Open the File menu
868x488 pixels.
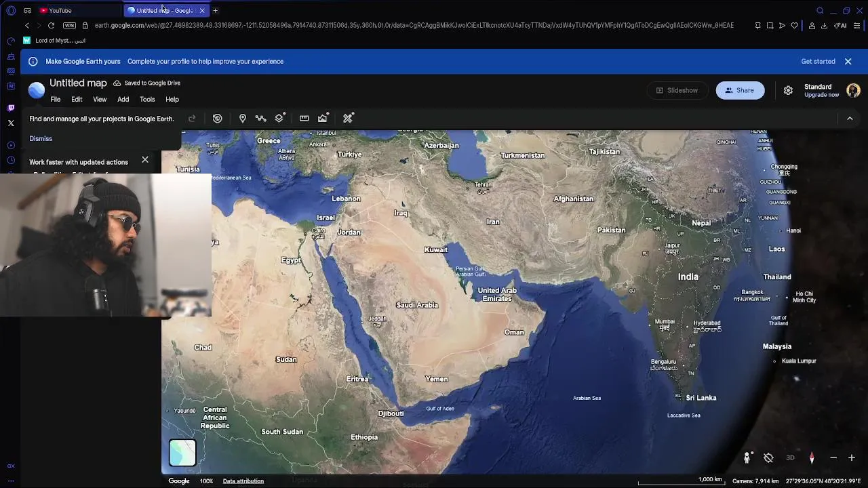(x=56, y=100)
